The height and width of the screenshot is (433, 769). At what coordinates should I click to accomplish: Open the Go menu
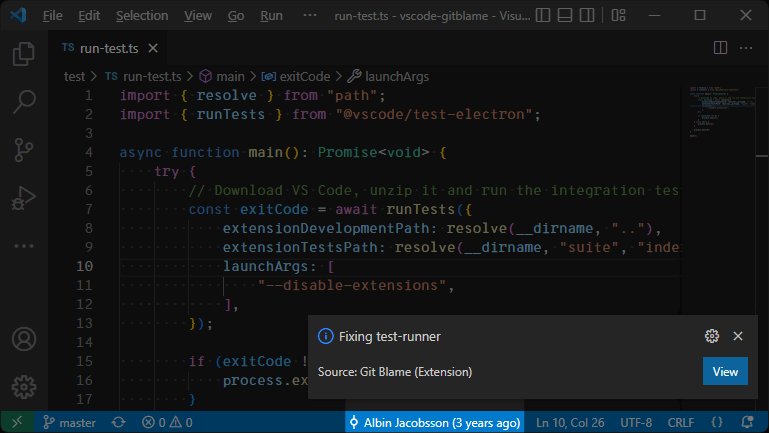(235, 16)
